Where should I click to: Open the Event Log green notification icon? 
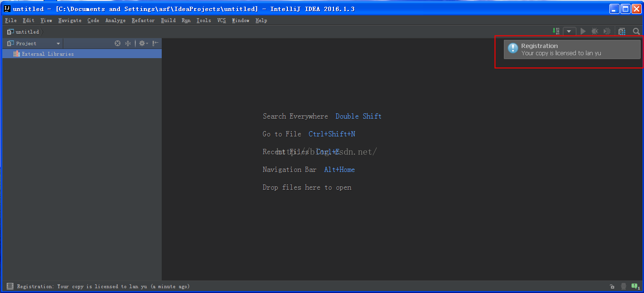click(x=636, y=286)
